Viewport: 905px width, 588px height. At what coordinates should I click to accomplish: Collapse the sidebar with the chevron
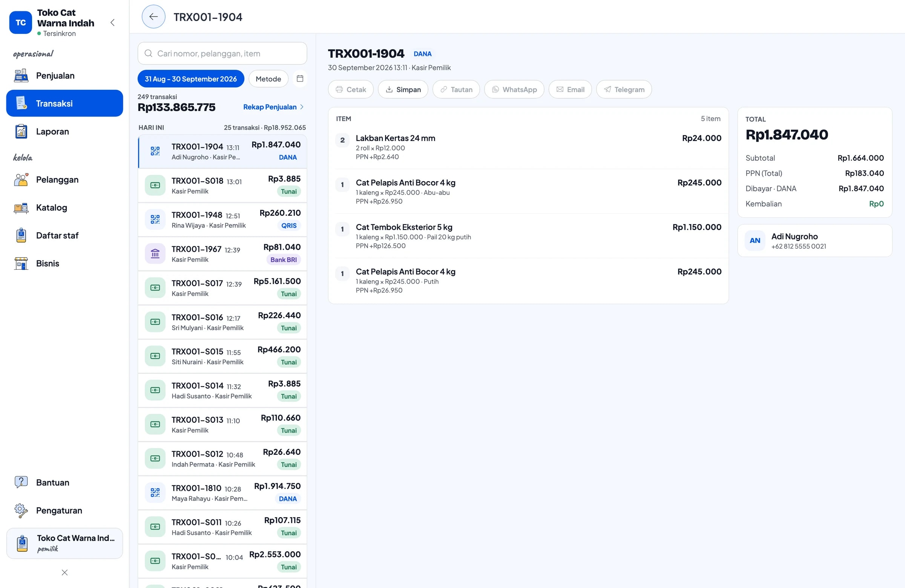(x=112, y=22)
